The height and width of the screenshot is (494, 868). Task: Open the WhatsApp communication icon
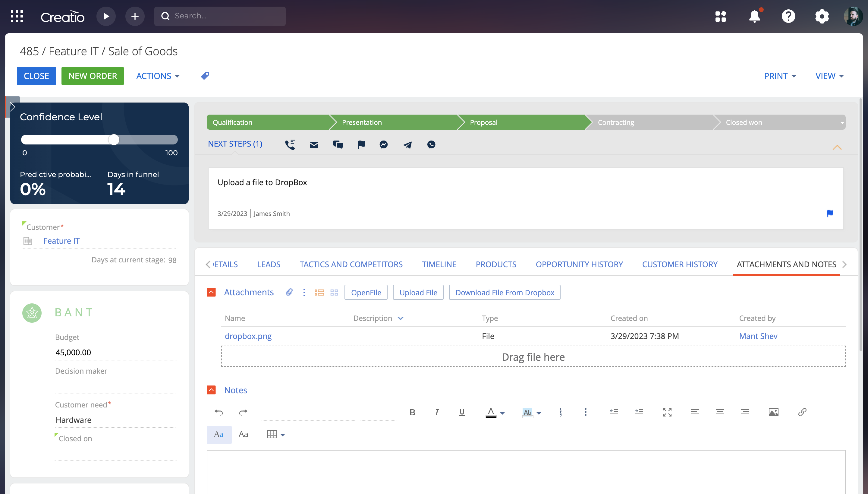[431, 144]
